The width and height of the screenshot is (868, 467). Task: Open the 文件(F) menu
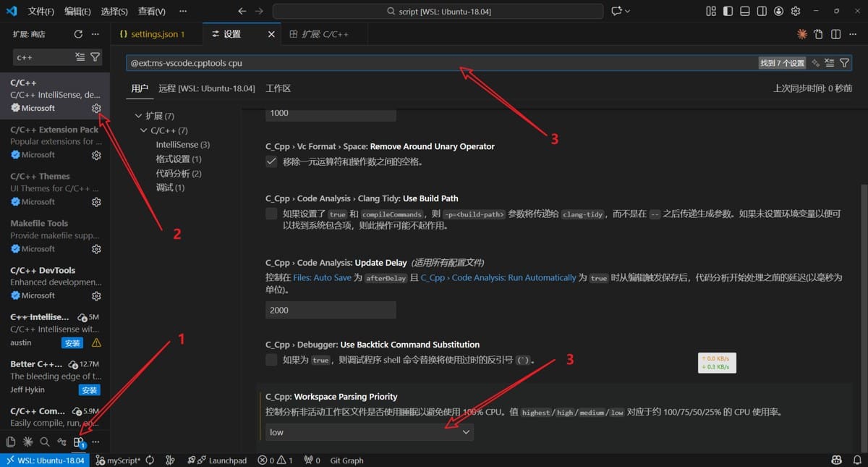pyautogui.click(x=41, y=12)
